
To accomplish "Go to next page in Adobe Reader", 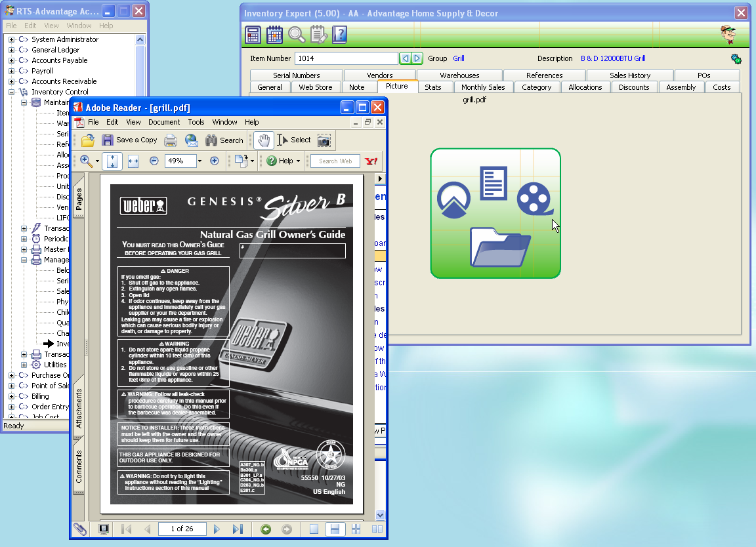I will (217, 529).
